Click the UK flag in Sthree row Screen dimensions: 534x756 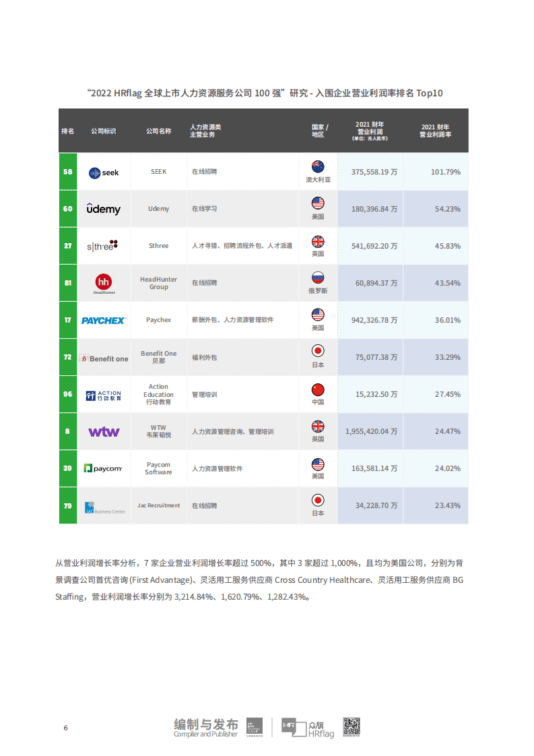(x=318, y=241)
